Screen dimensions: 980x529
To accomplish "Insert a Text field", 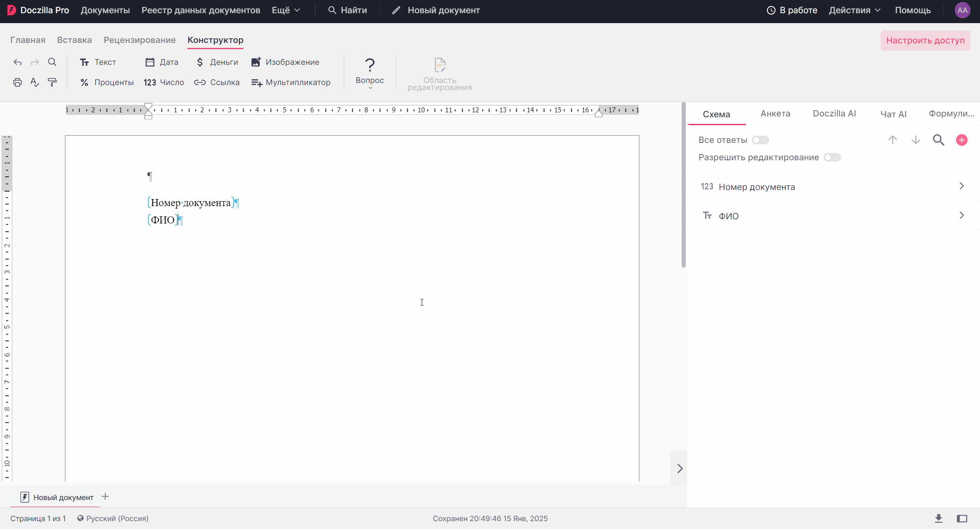I will tap(98, 62).
